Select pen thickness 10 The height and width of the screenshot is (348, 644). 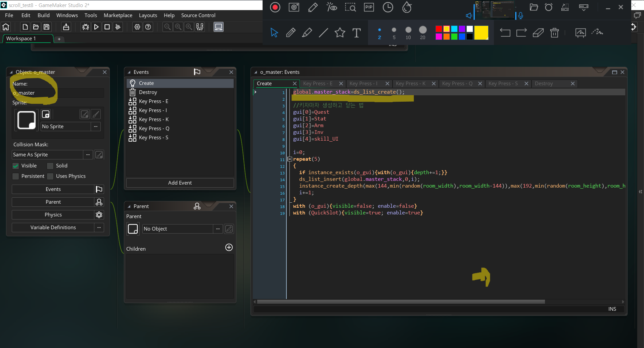click(408, 33)
